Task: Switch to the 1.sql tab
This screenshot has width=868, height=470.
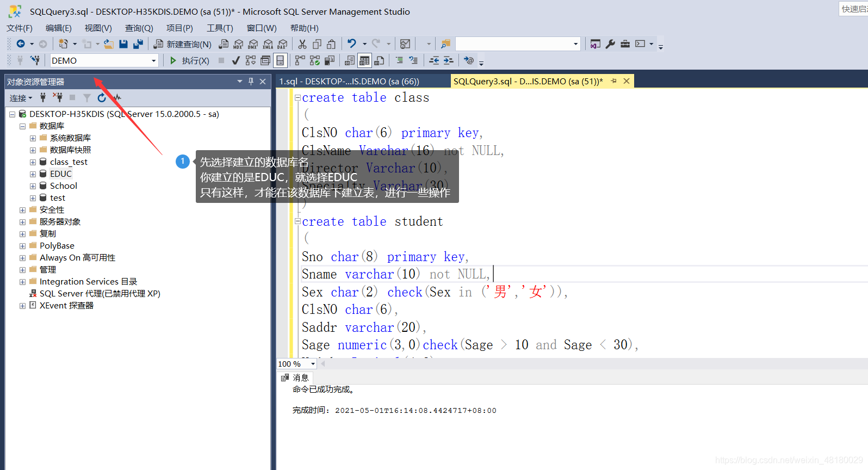Action: (349, 82)
